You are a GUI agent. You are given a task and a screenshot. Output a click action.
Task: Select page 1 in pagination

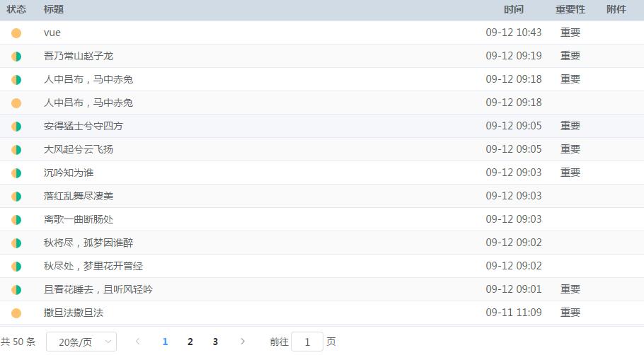point(165,342)
